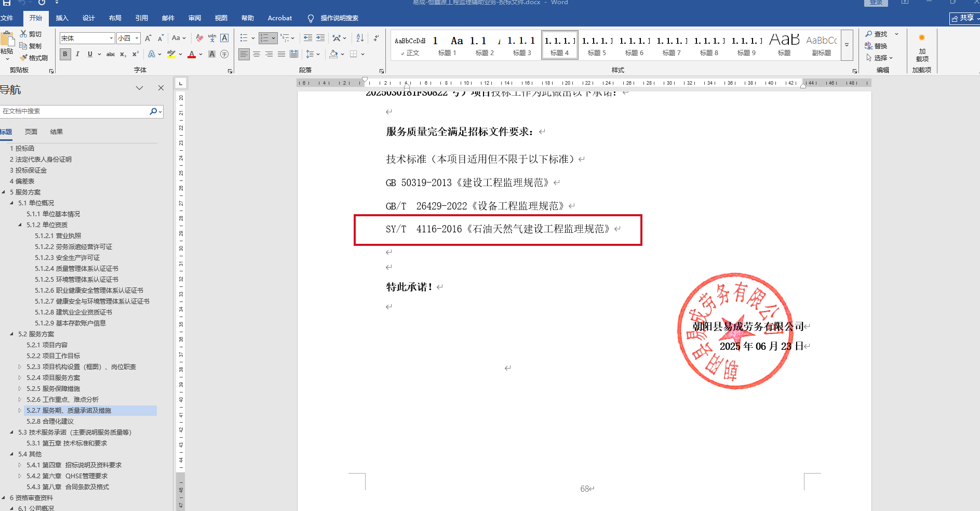980x511 pixels.
Task: Align text to the right
Action: (x=269, y=54)
